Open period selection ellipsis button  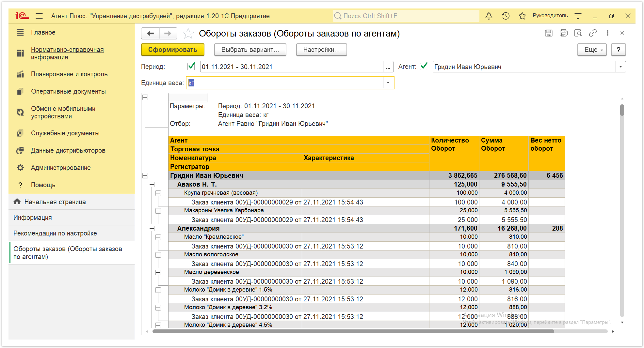388,67
